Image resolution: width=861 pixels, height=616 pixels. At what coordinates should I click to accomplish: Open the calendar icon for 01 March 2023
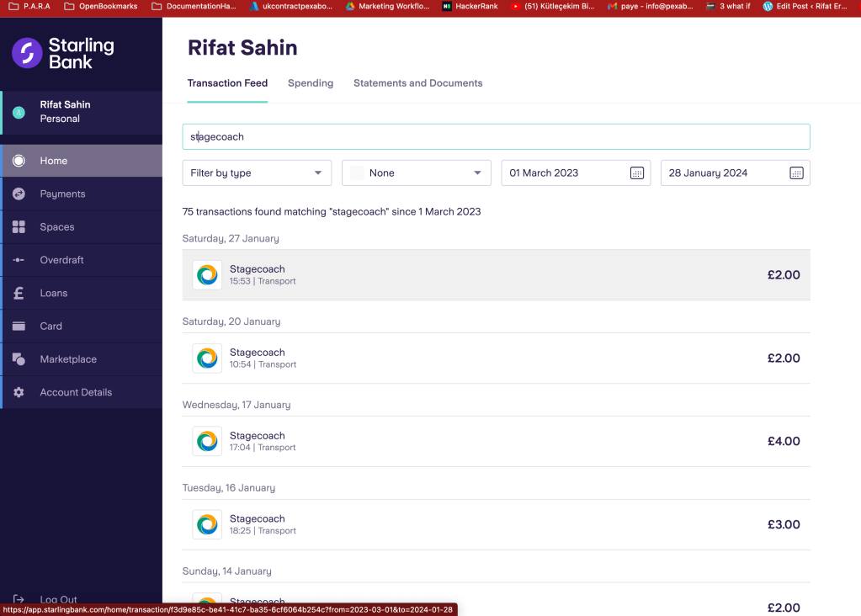point(637,173)
